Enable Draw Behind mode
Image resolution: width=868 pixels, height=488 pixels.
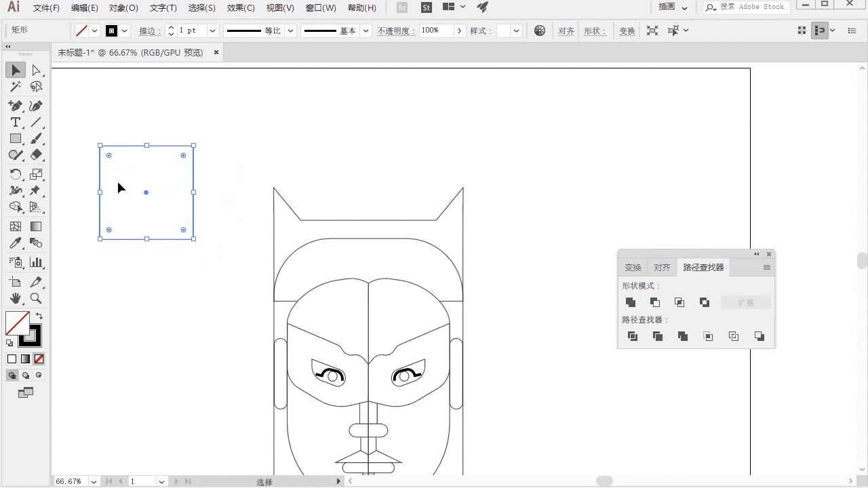[x=25, y=375]
